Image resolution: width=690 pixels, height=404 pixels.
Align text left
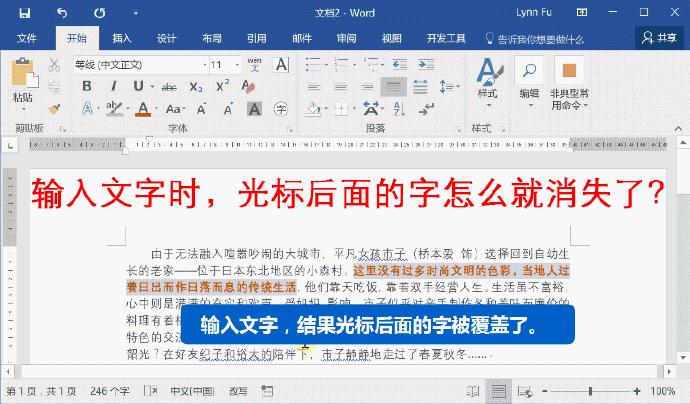(314, 87)
